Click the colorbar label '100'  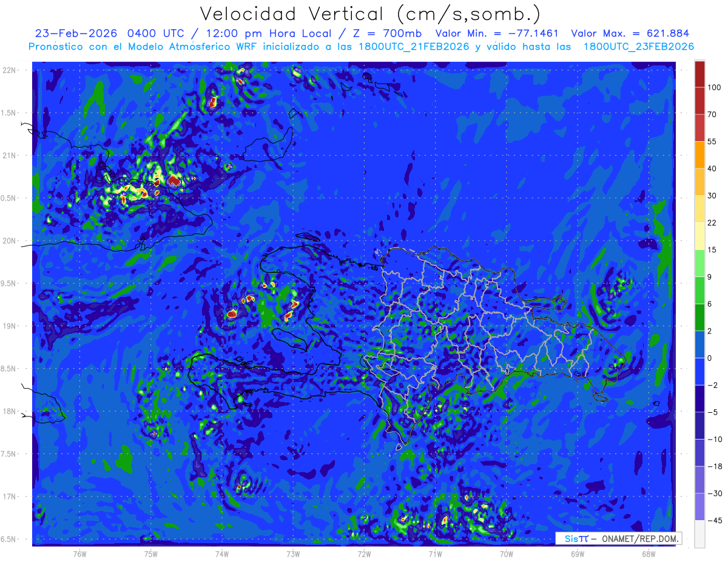714,87
